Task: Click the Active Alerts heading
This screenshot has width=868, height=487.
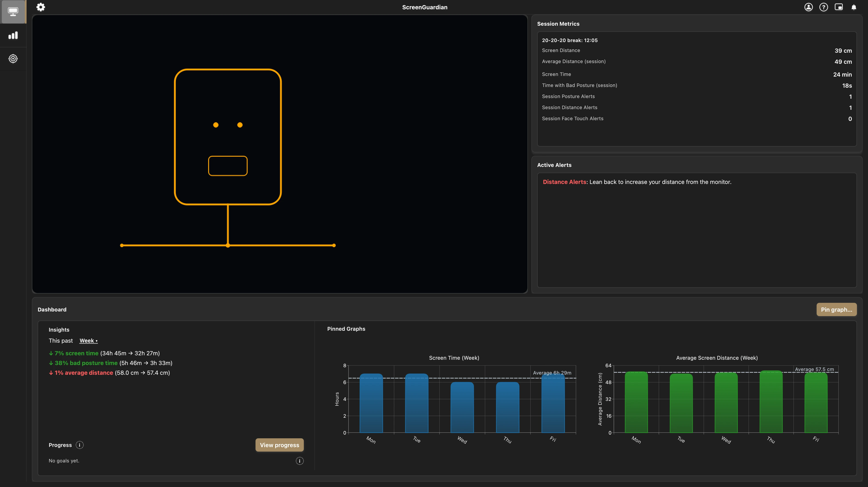Action: [x=554, y=165]
